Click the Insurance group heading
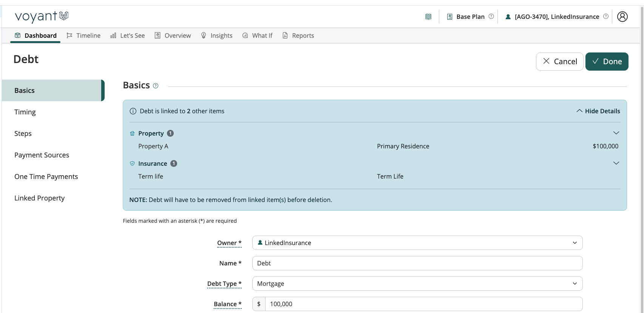Viewport: 644px width, 313px height. pyautogui.click(x=153, y=163)
